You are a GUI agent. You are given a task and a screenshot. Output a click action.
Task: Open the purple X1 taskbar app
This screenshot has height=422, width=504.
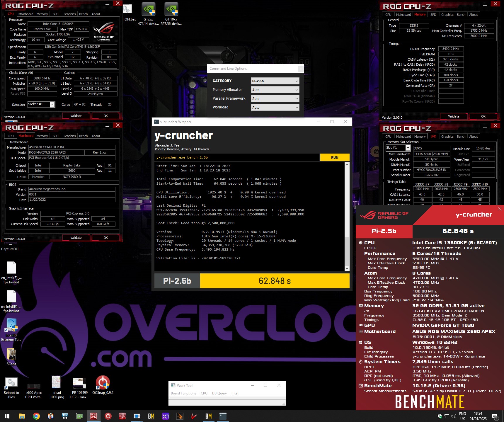[166, 416]
